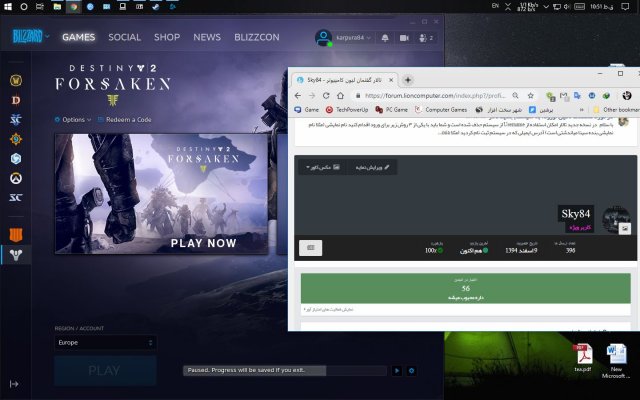640x400 pixels.
Task: Open Heroes of the Storm icon
Action: pyautogui.click(x=16, y=158)
